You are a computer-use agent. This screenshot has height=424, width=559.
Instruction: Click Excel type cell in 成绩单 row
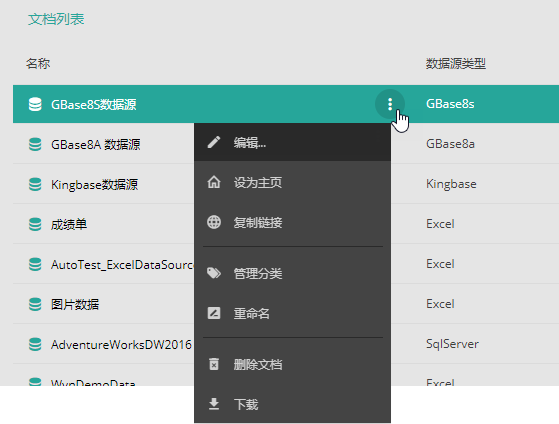point(440,224)
